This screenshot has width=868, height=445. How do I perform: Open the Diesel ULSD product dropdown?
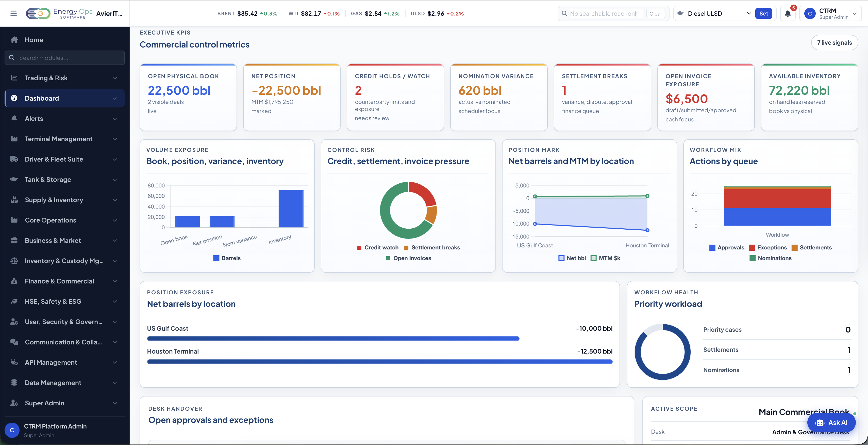point(714,13)
